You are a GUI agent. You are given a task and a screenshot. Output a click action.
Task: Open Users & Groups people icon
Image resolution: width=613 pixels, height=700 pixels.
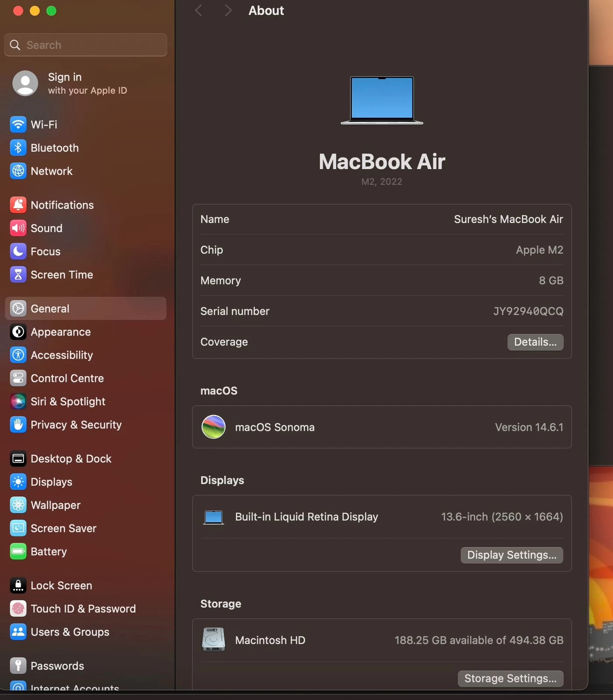[x=18, y=632]
